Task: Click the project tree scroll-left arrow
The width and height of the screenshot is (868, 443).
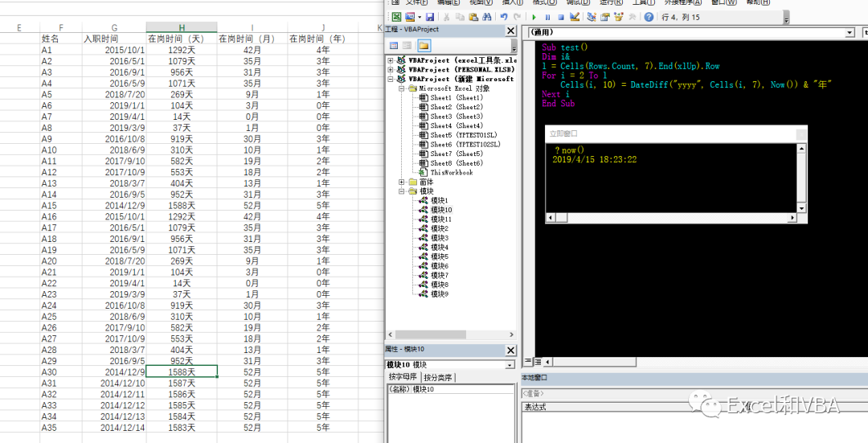Action: pyautogui.click(x=391, y=334)
